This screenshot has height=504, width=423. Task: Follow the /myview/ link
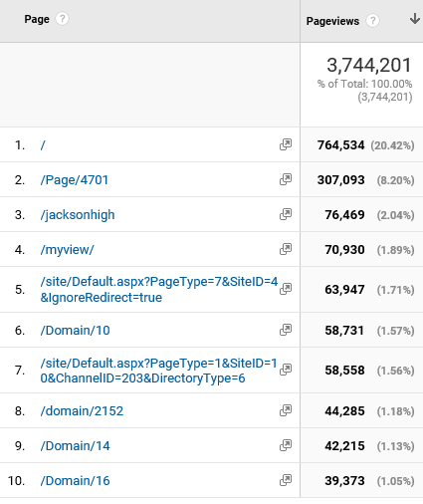67,250
